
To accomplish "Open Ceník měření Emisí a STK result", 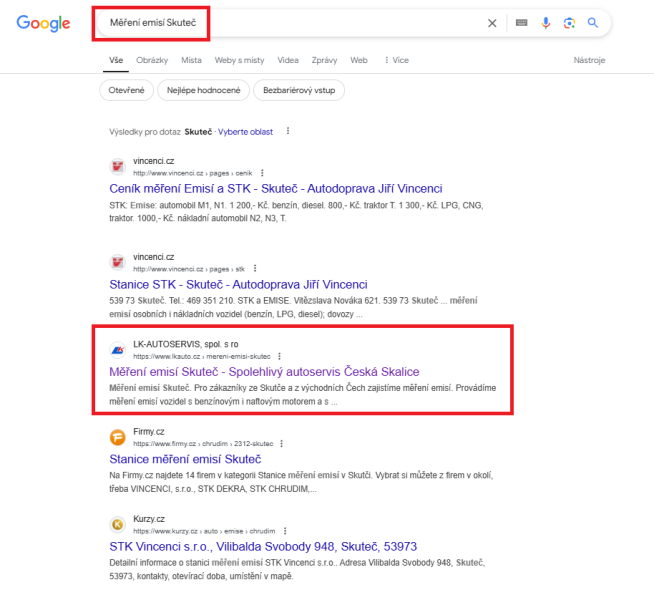I will pyautogui.click(x=276, y=189).
